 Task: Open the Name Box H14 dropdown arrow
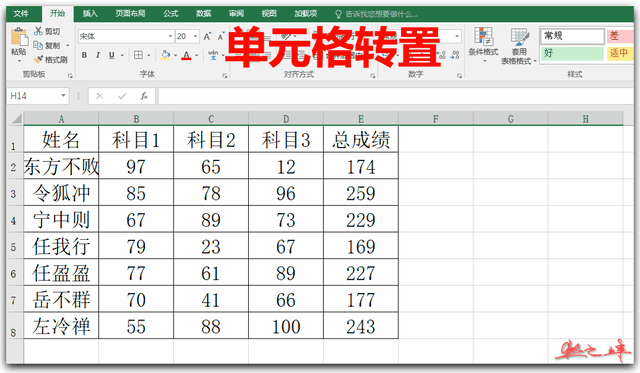pos(63,96)
